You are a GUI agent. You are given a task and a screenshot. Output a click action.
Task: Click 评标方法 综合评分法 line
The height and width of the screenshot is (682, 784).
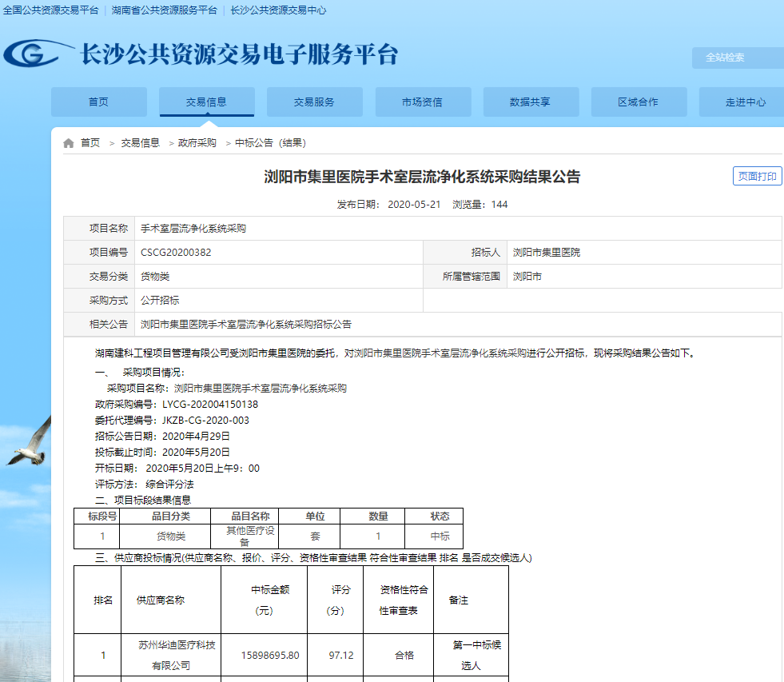point(145,485)
